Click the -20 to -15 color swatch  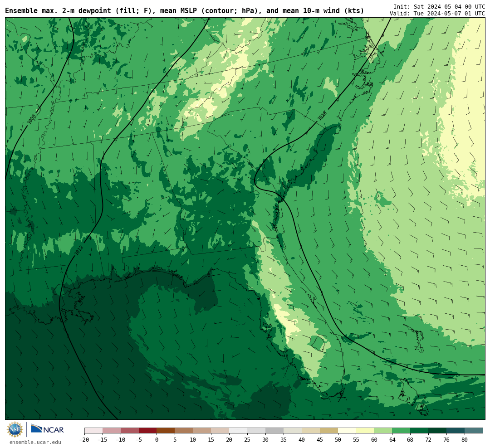click(x=93, y=431)
